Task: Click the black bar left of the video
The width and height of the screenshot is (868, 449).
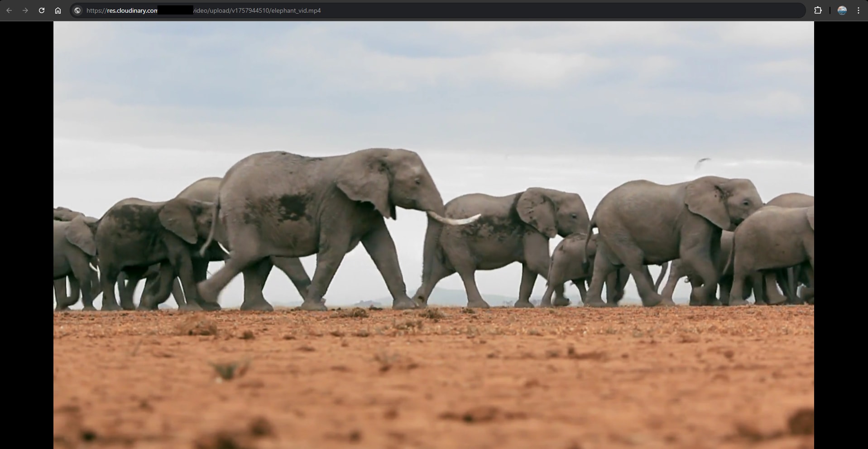Action: click(26, 227)
